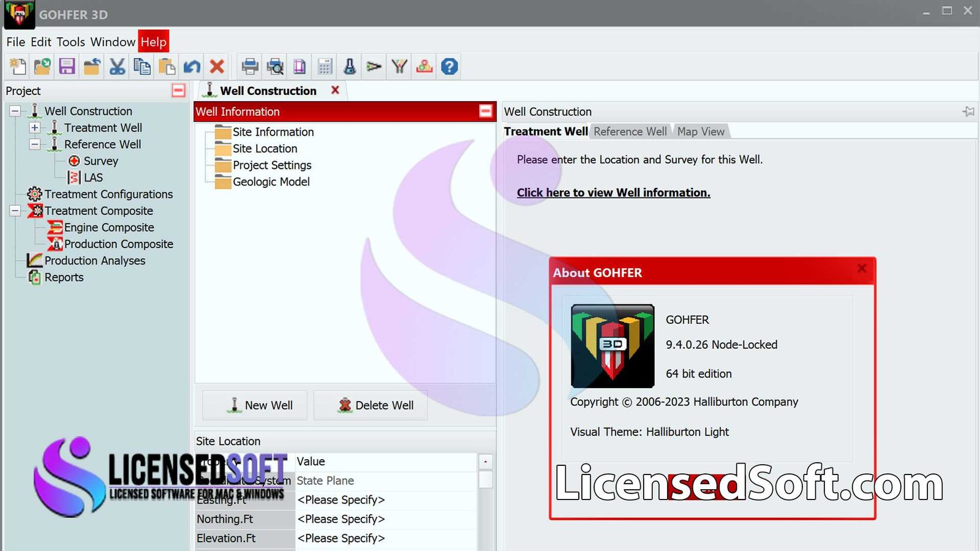This screenshot has height=551, width=980.
Task: Click the purple page layout icon
Action: click(300, 66)
